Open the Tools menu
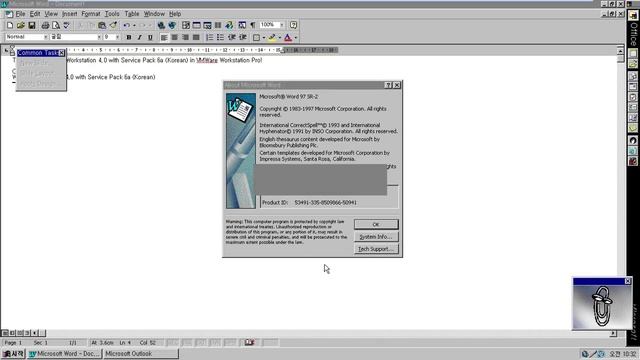Image resolution: width=640 pixels, height=360 pixels. 112,14
